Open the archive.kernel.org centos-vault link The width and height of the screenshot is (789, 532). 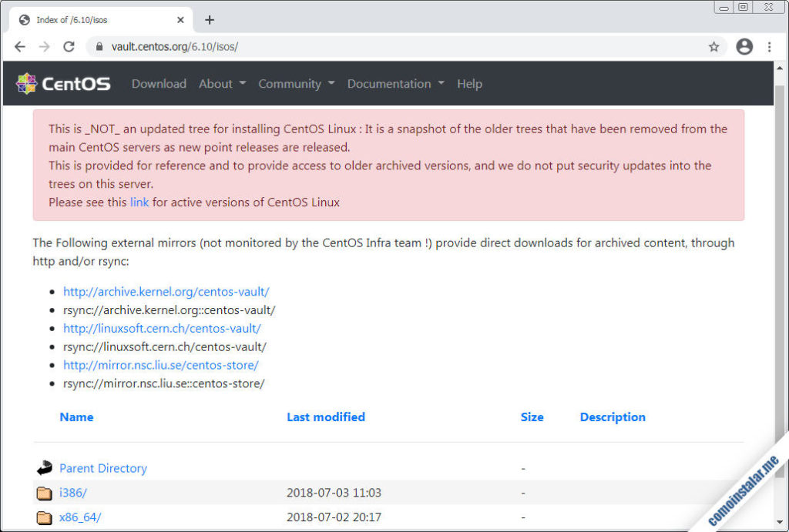click(x=166, y=292)
